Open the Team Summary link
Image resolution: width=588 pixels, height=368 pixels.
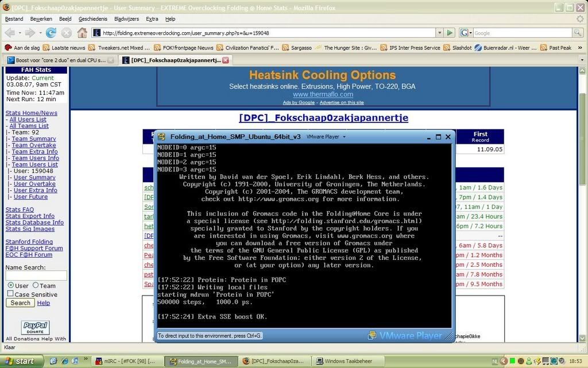coord(34,139)
